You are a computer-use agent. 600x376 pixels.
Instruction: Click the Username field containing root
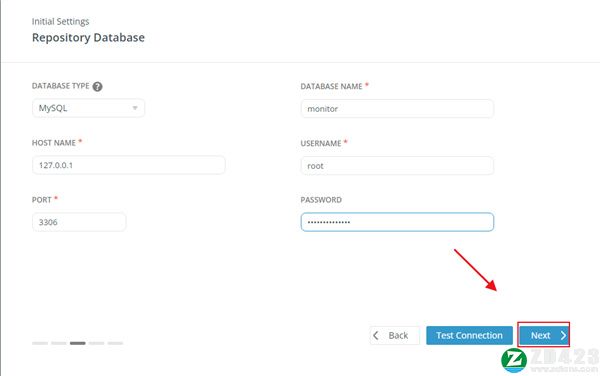coord(397,166)
